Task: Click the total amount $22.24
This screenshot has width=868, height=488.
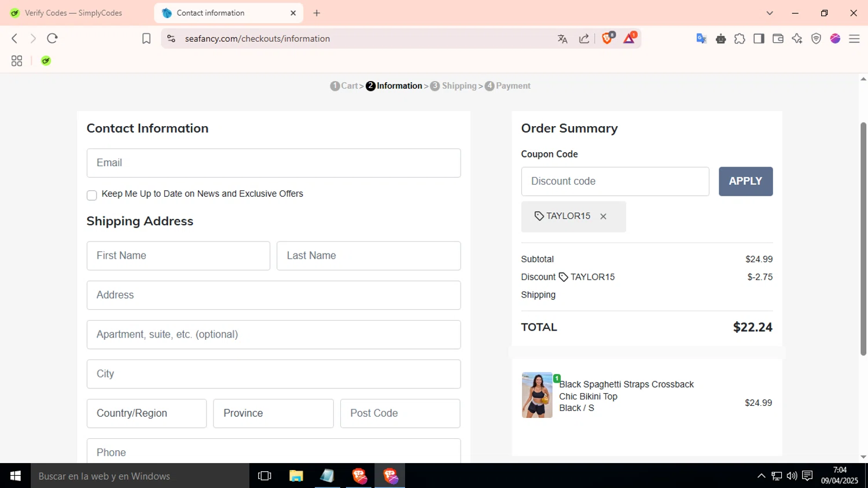Action: click(752, 328)
